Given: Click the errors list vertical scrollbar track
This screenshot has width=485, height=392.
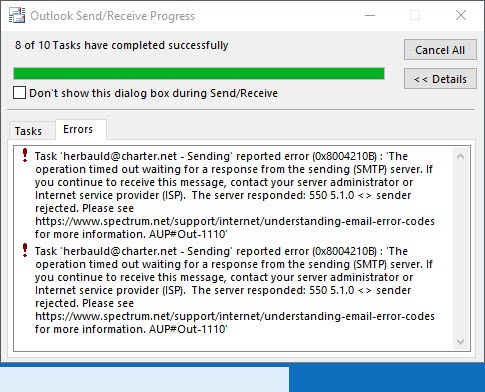Looking at the screenshot, I should click(x=460, y=249).
